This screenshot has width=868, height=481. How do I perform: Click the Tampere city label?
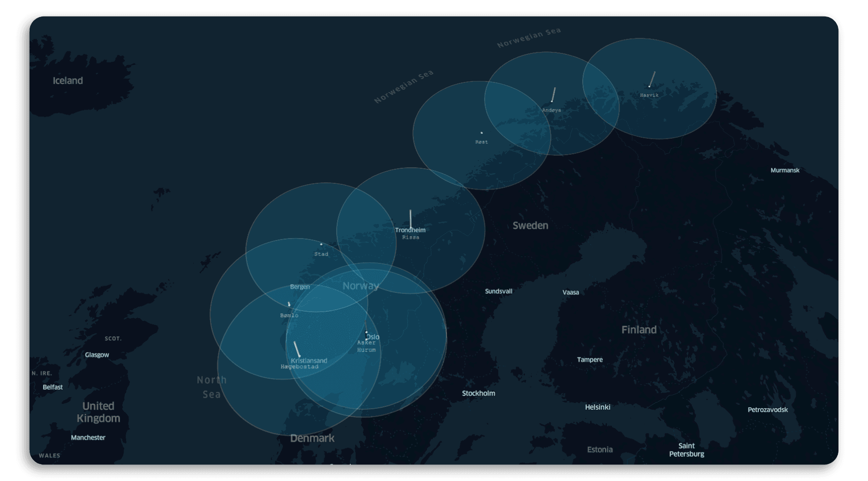click(590, 360)
